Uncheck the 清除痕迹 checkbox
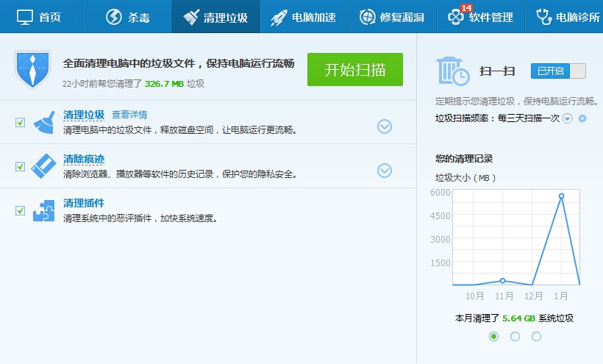This screenshot has height=364, width=603. pyautogui.click(x=20, y=166)
